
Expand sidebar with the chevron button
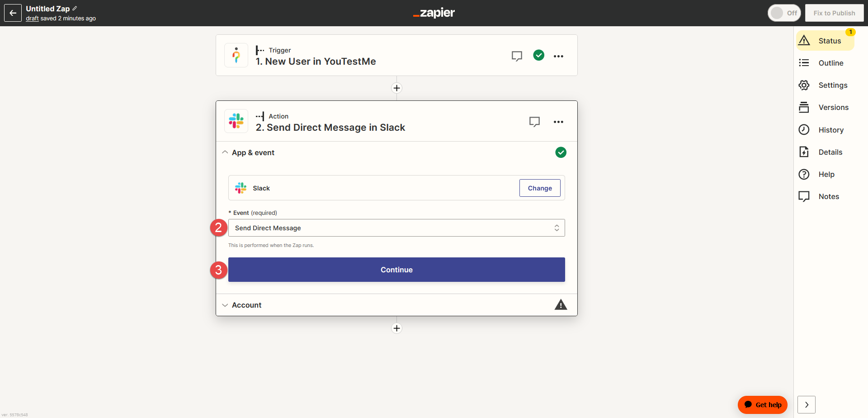click(807, 405)
